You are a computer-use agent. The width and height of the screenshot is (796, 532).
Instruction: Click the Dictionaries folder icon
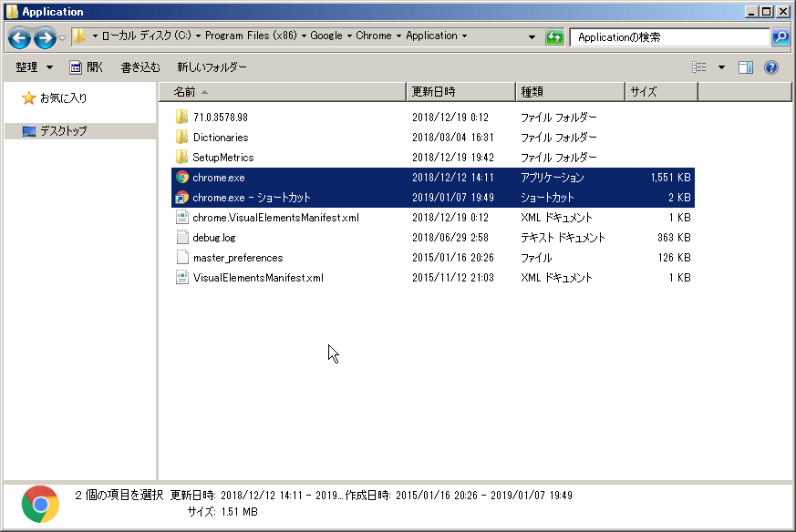click(x=181, y=137)
